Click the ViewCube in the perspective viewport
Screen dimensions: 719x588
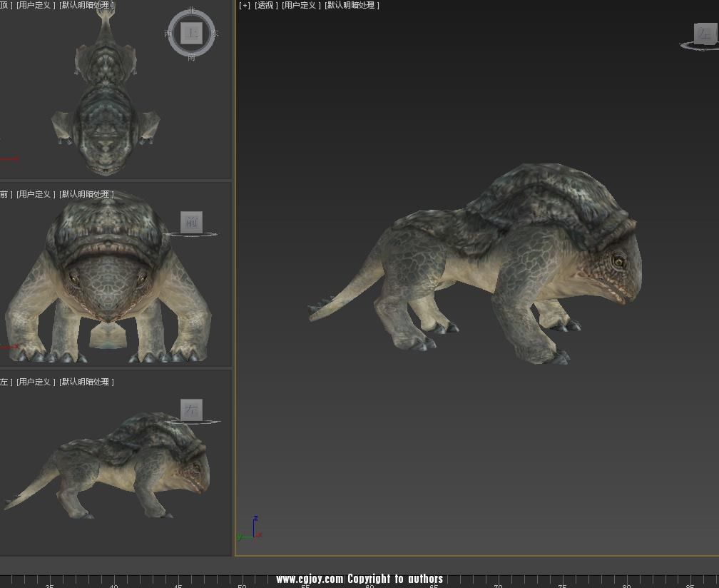(x=704, y=34)
